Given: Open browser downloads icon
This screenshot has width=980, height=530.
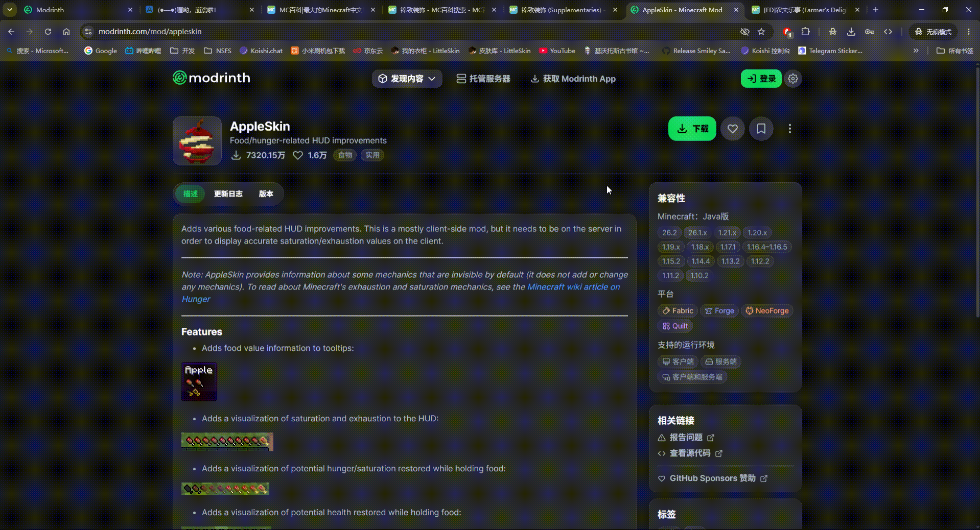Looking at the screenshot, I should coord(851,32).
